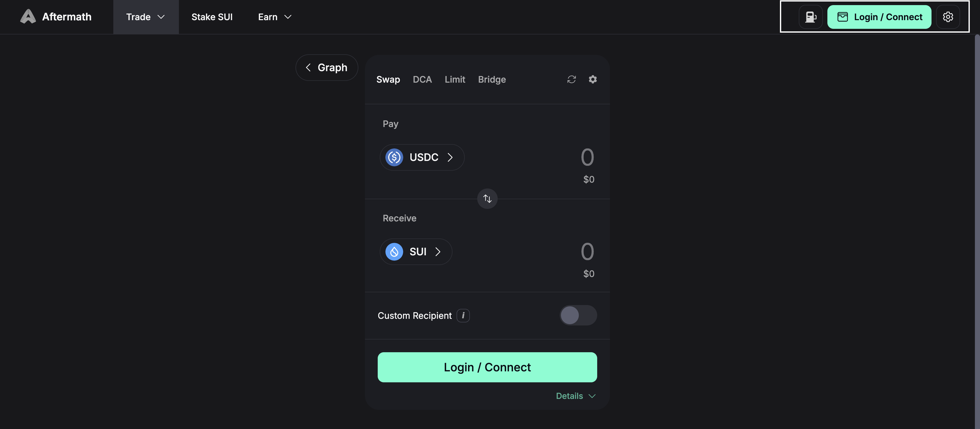Open swap settings cog in panel
The width and height of the screenshot is (980, 429).
[593, 80]
